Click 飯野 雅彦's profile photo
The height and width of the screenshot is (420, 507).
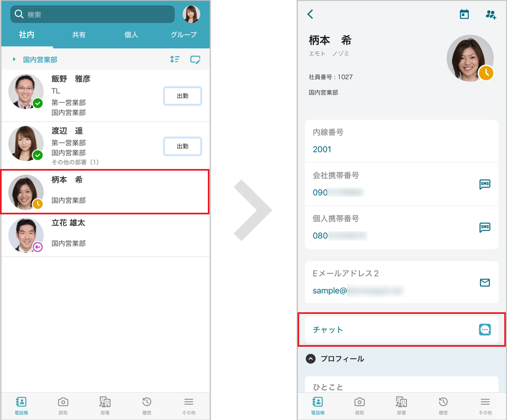(26, 92)
